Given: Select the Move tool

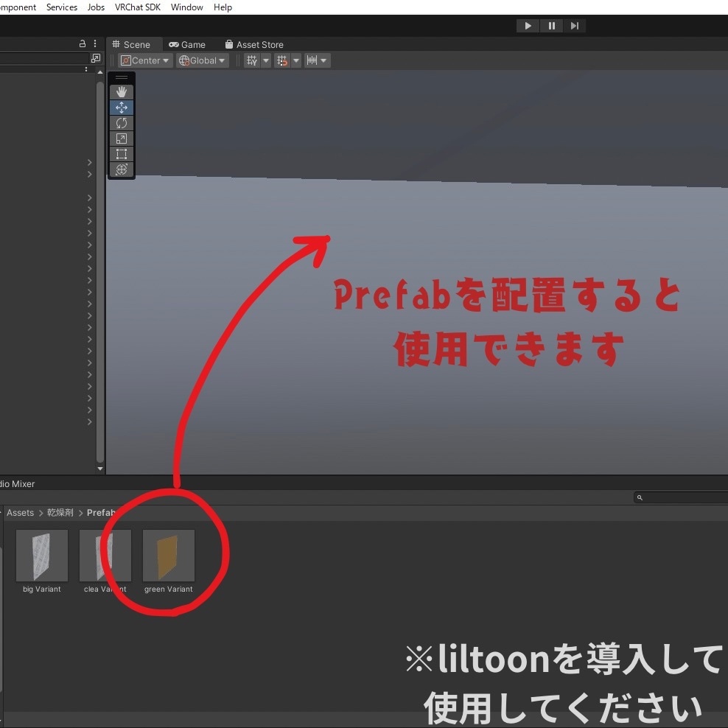Looking at the screenshot, I should [122, 108].
